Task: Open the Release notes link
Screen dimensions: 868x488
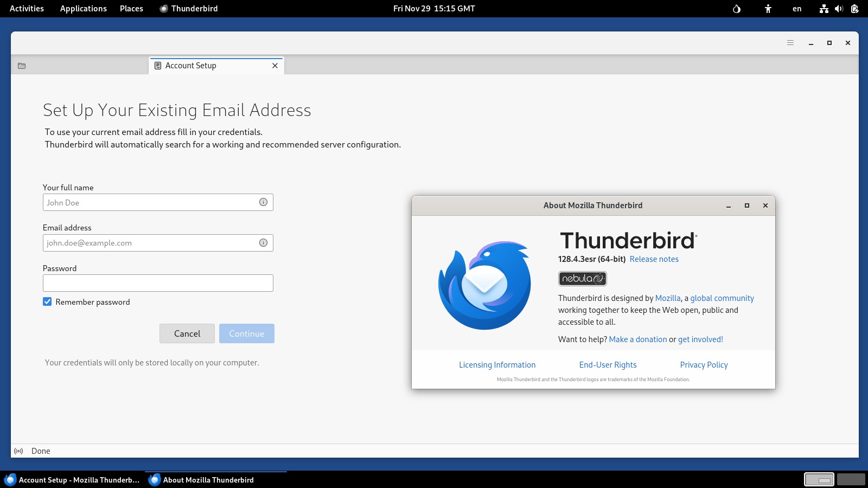Action: click(x=654, y=259)
